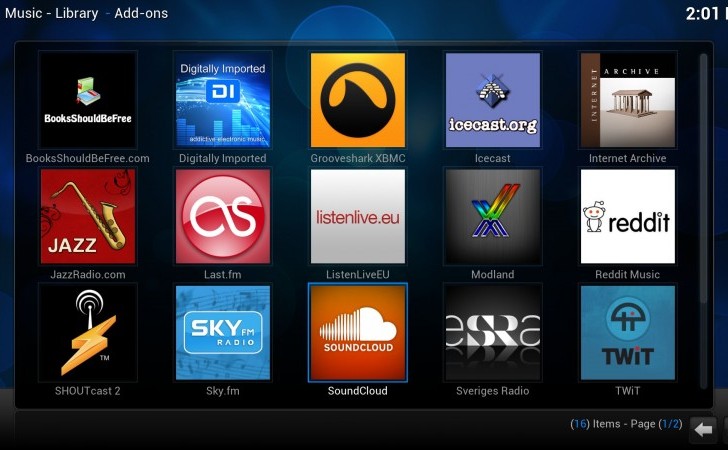Click the Sky.fm caption text
728x450 pixels.
[223, 391]
